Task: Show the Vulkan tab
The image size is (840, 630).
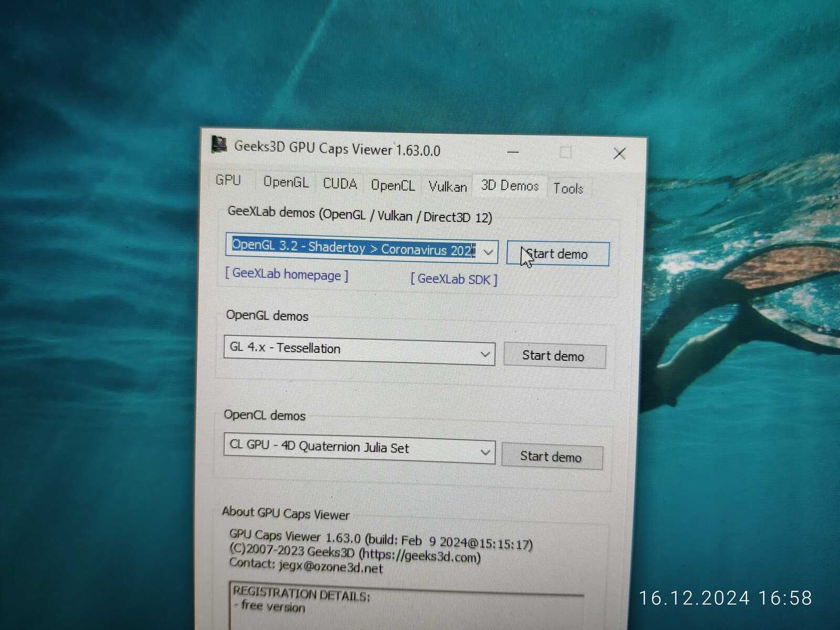Action: click(447, 186)
